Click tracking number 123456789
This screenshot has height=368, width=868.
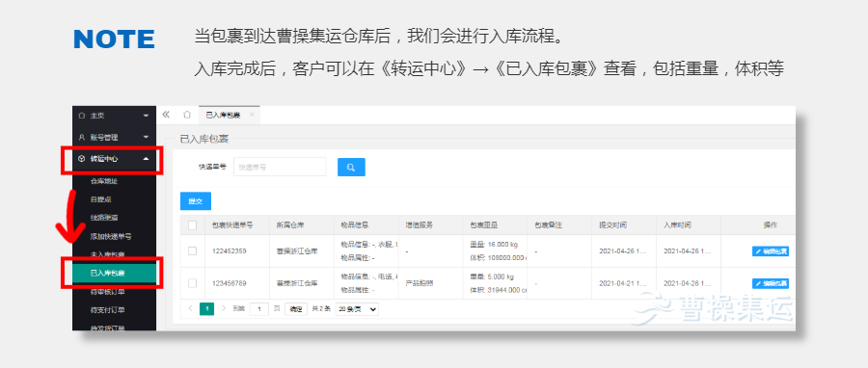tap(230, 283)
